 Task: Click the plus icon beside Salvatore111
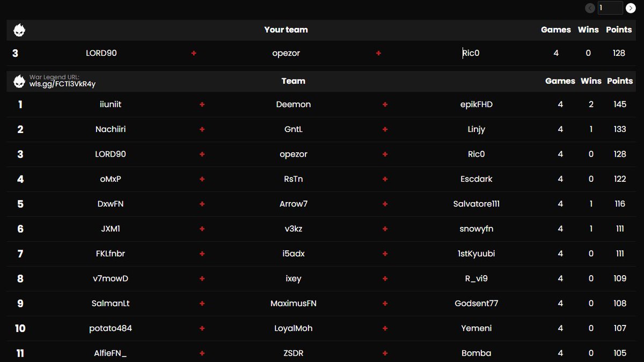[385, 204]
